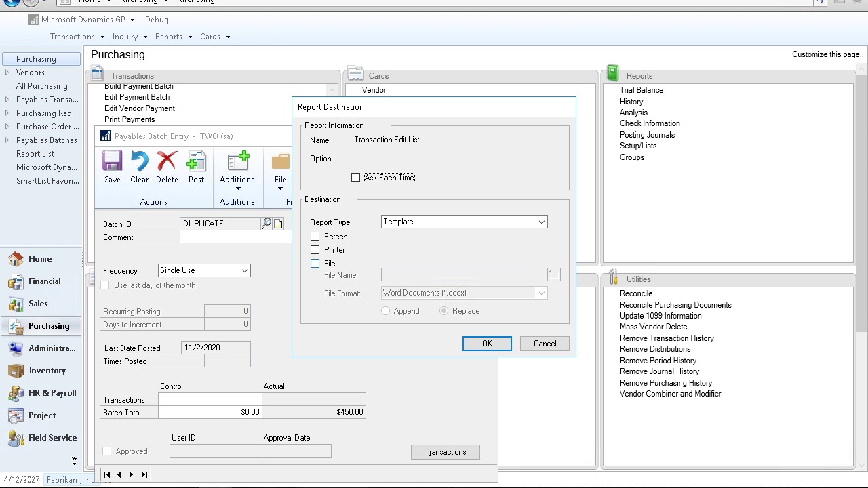The width and height of the screenshot is (868, 488).
Task: Open Posting Journals report link
Action: pyautogui.click(x=647, y=135)
